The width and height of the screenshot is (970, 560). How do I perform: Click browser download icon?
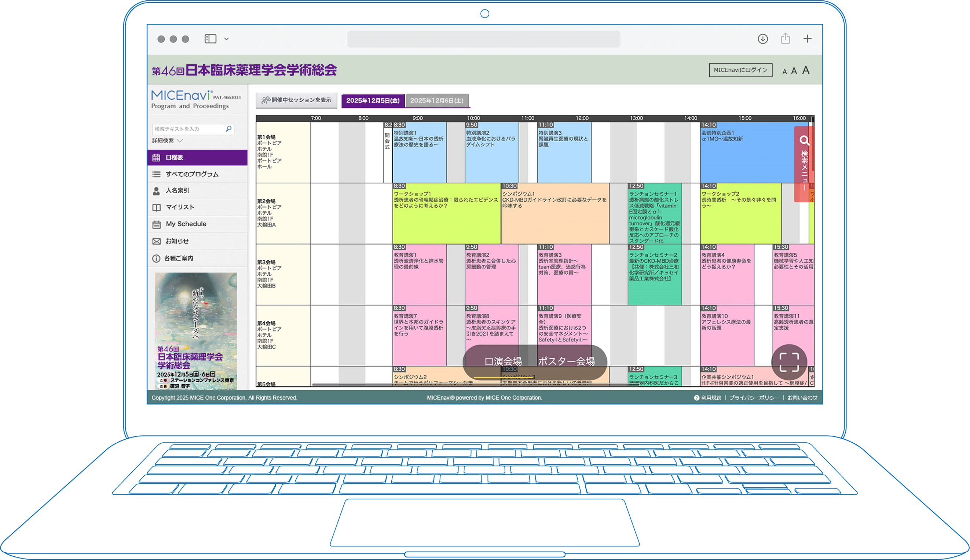[x=763, y=39]
